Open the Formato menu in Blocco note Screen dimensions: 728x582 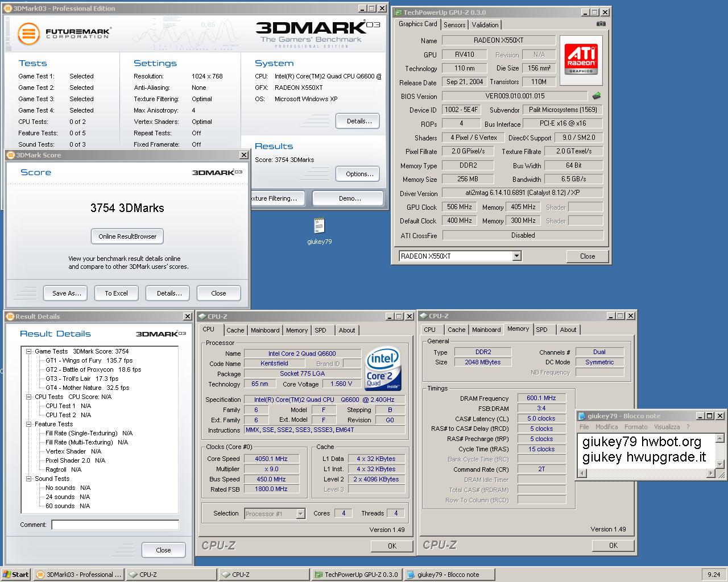(636, 427)
